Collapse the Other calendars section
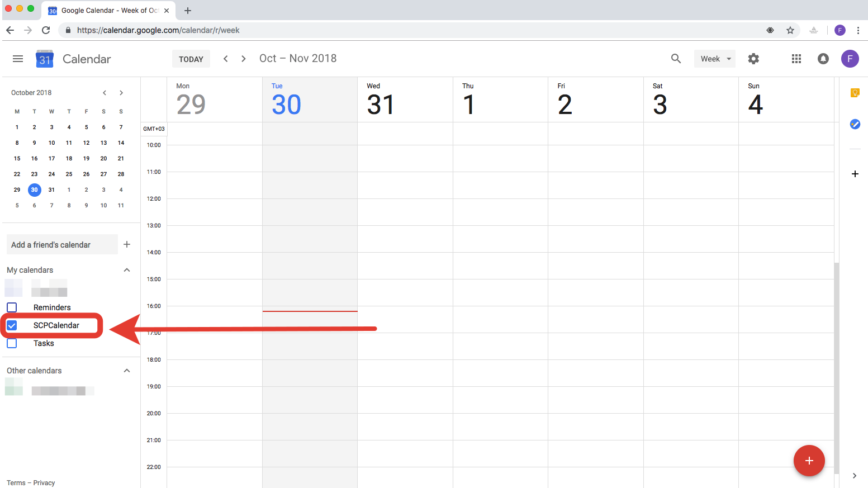Viewport: 868px width, 488px height. click(127, 371)
